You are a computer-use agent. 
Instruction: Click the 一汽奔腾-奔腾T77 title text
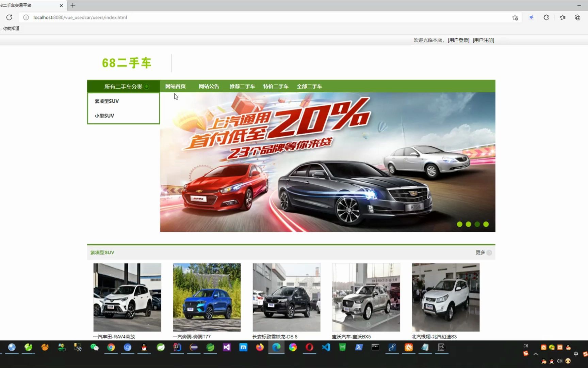(192, 337)
